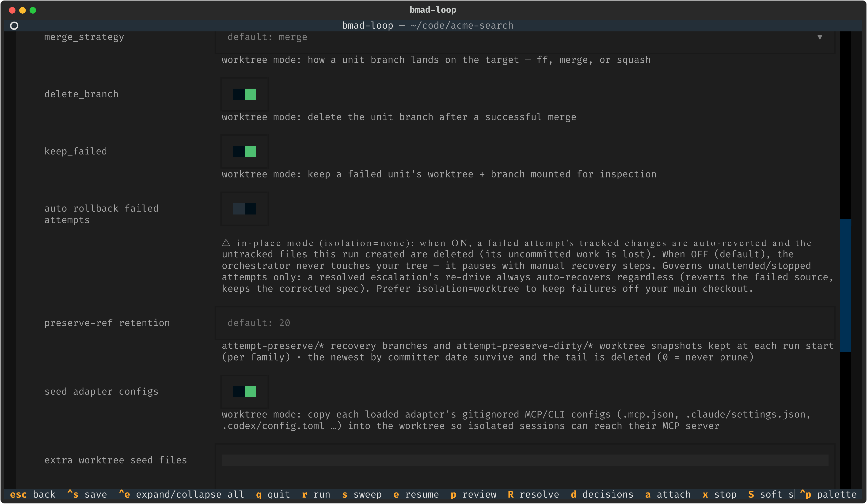The image size is (867, 504).
Task: Focus the preserve-ref retention input field
Action: 525,323
